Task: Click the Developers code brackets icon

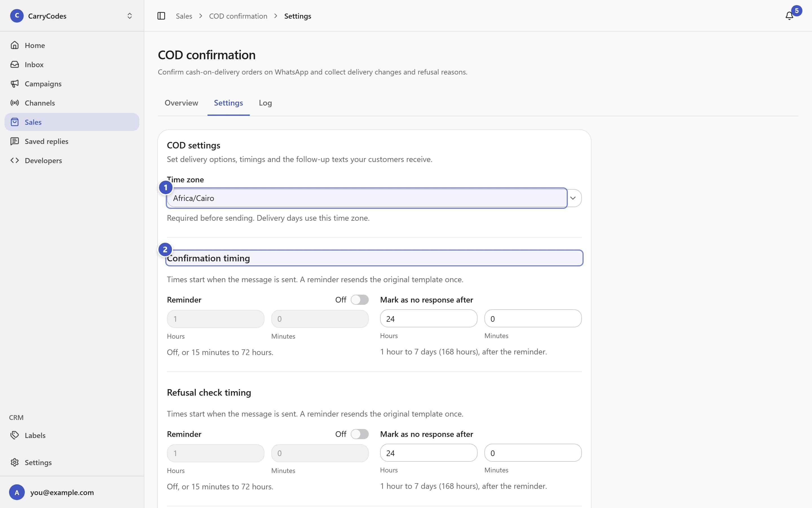Action: (x=14, y=160)
